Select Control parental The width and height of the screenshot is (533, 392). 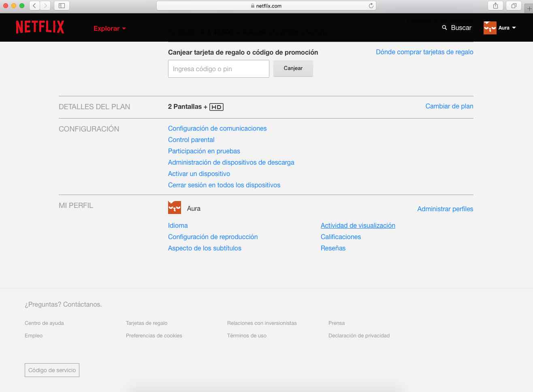[x=191, y=140]
